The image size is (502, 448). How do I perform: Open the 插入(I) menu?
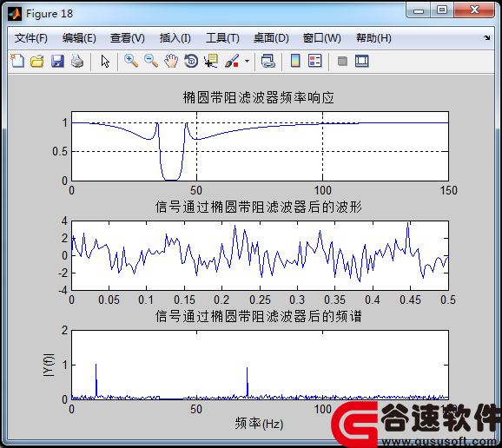click(x=175, y=38)
